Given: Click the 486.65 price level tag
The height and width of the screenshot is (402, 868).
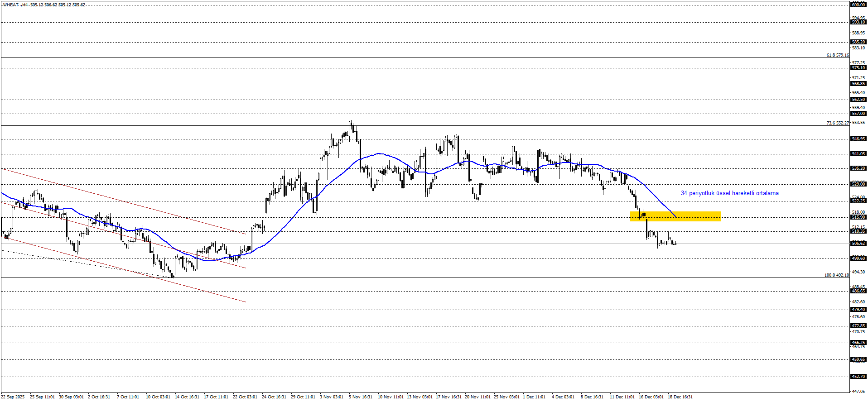Looking at the screenshot, I should pos(858,291).
